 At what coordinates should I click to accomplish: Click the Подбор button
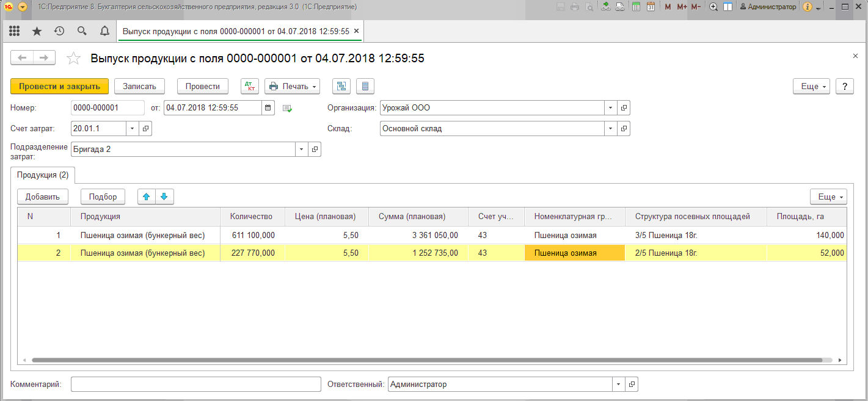click(x=103, y=197)
